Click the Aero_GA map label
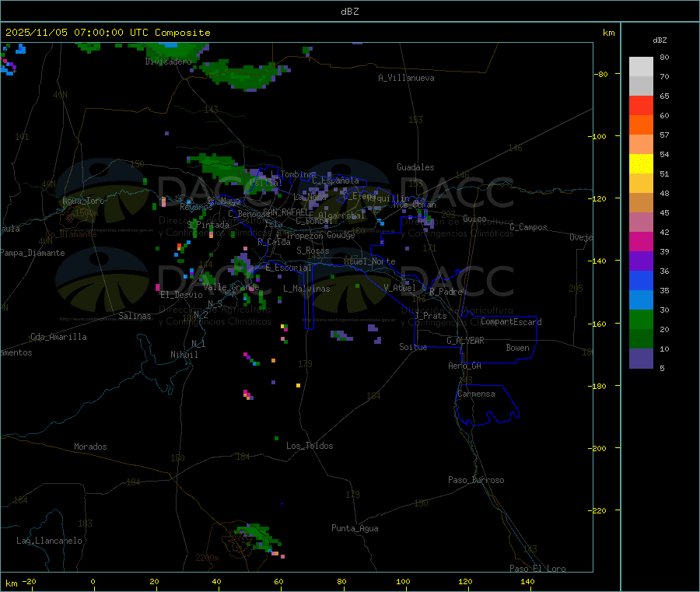This screenshot has height=592, width=700. pos(465,366)
